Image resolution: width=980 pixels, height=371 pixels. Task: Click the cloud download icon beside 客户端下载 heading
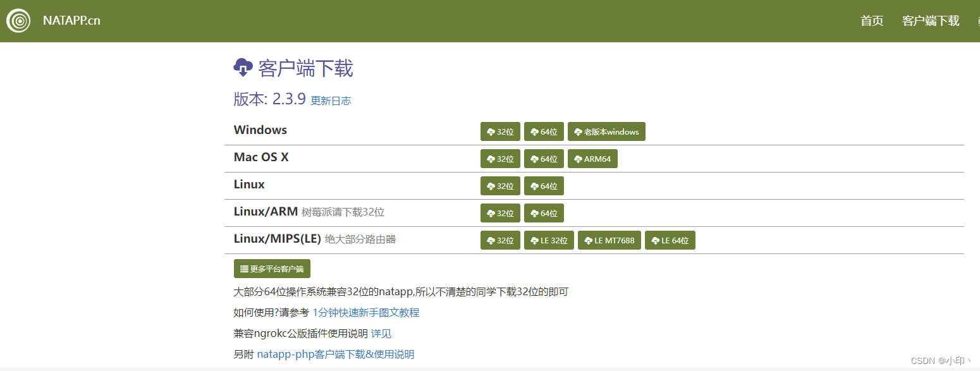click(x=243, y=66)
